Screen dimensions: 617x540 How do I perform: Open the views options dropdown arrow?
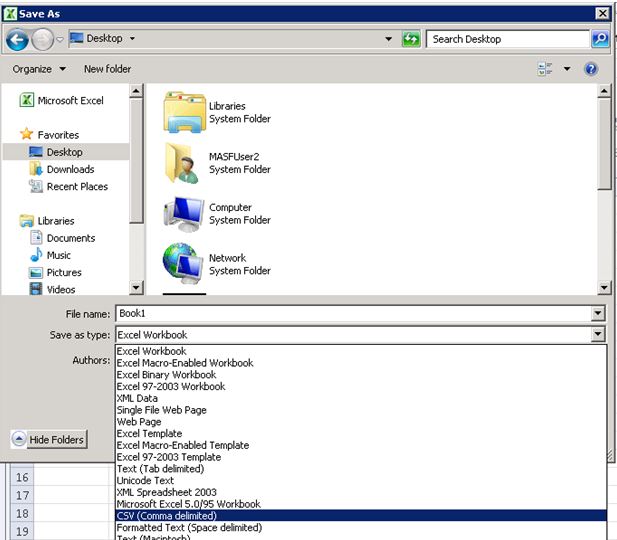(567, 69)
